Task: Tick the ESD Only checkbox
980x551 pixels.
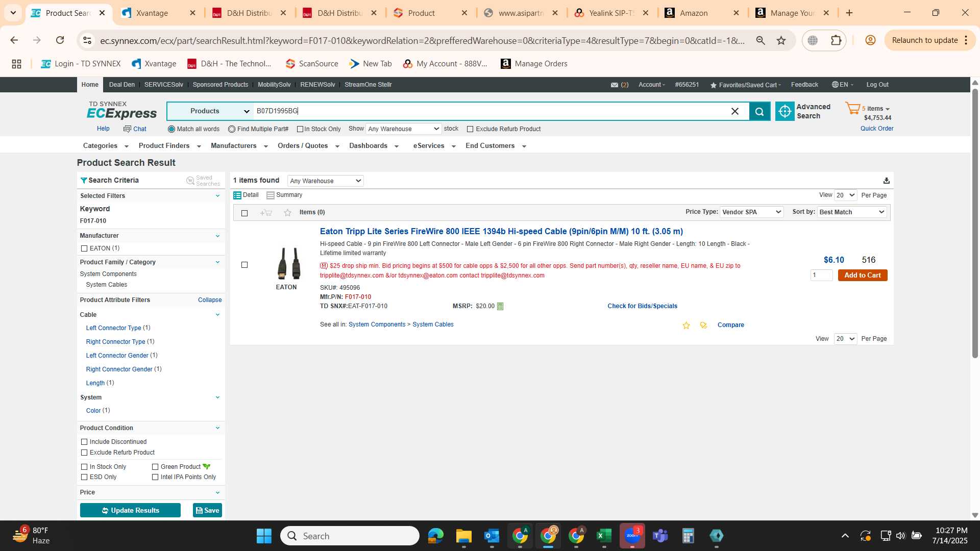Action: 84,477
